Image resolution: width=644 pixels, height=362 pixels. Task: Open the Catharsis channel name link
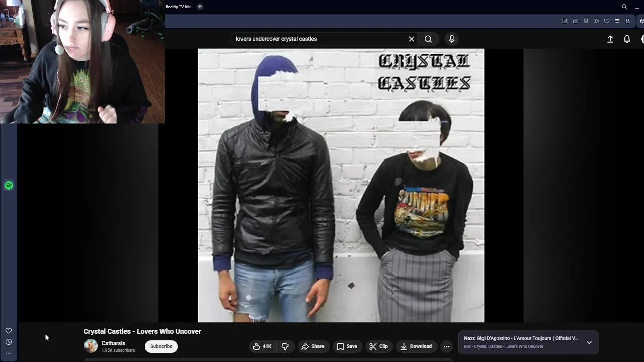(113, 343)
